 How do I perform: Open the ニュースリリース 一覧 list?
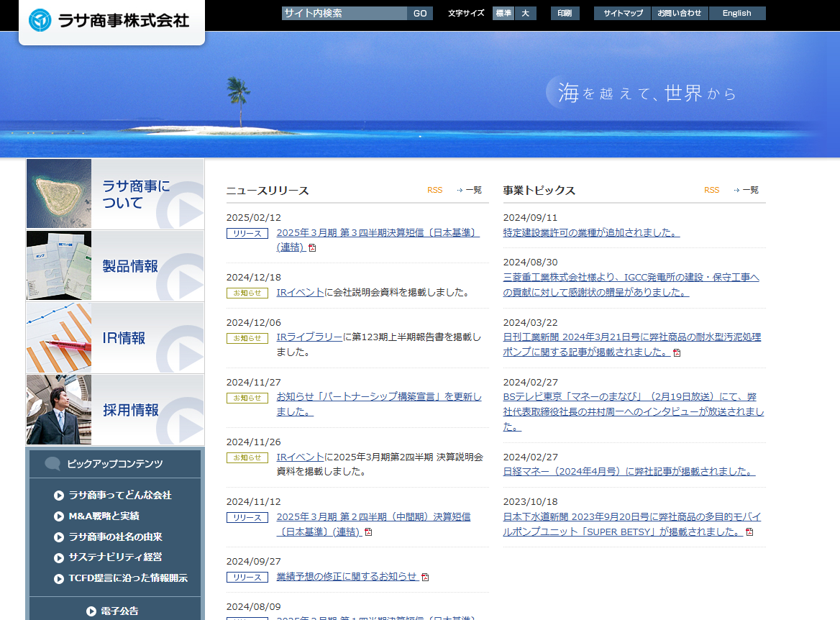point(470,190)
